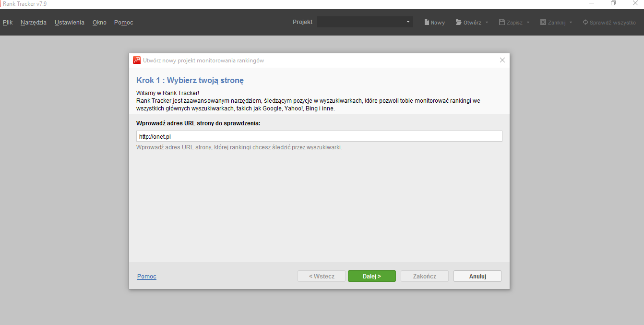Expand the Zamknij dropdown arrow
644x325 pixels.
click(x=571, y=23)
